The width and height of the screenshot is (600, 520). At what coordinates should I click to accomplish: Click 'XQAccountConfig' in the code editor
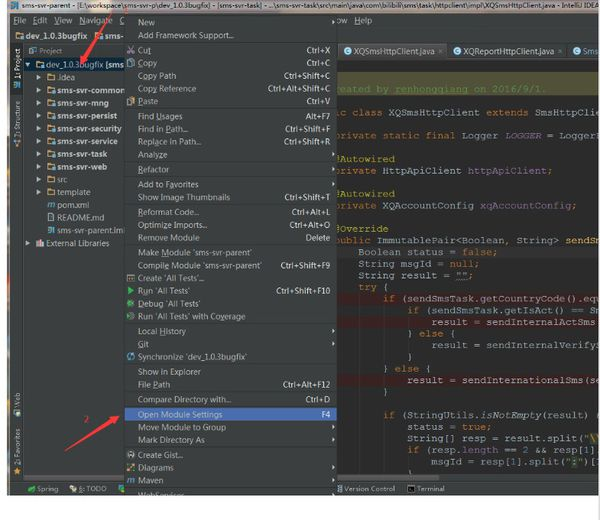click(x=428, y=206)
